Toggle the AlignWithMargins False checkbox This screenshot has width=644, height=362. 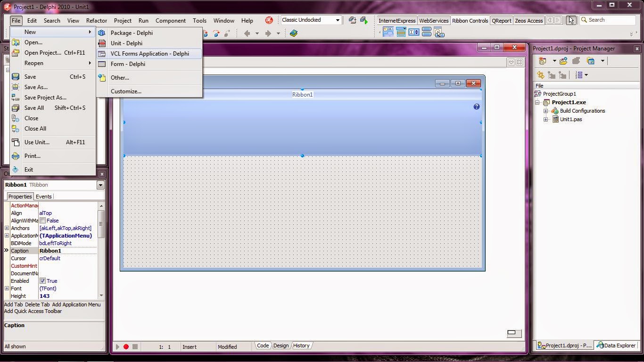pyautogui.click(x=42, y=221)
